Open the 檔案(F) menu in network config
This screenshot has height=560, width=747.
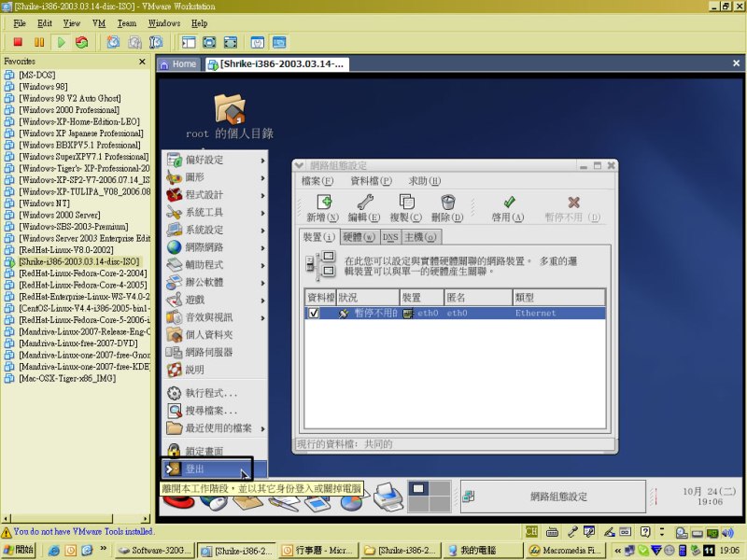coord(317,181)
